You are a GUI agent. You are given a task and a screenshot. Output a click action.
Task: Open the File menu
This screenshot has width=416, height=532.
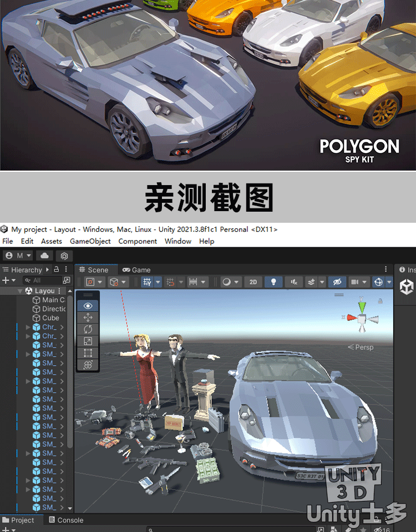coord(7,241)
